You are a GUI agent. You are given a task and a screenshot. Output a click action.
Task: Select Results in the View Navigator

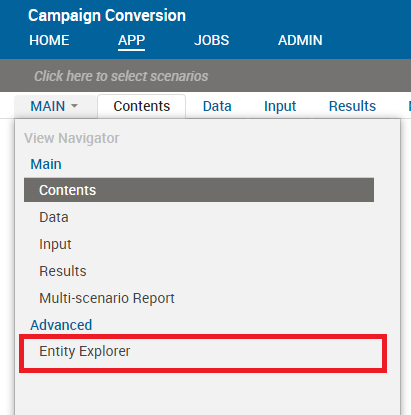coord(63,271)
